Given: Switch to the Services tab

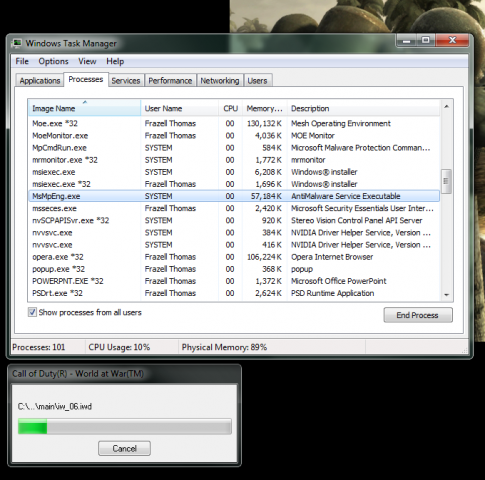Looking at the screenshot, I should 126,81.
